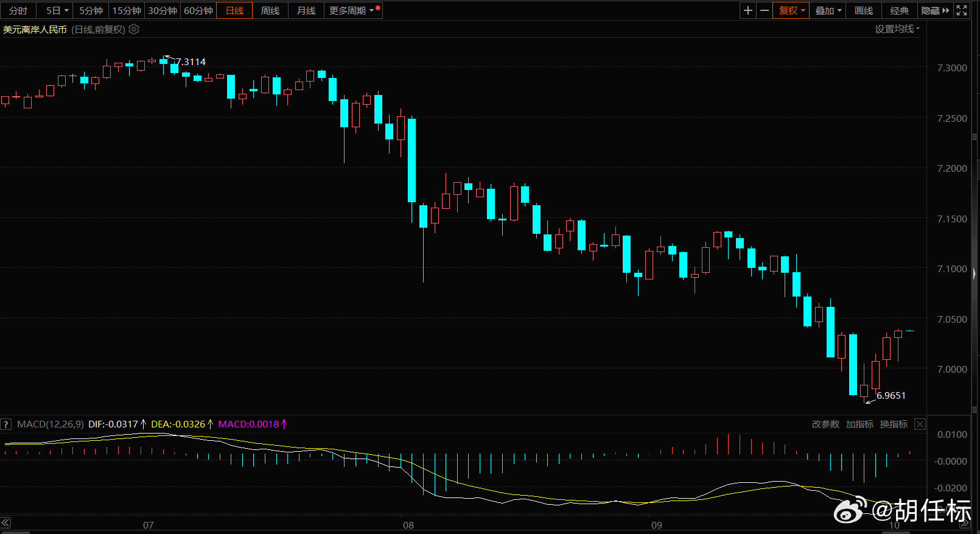Zoom out chart with minus icon

(765, 10)
